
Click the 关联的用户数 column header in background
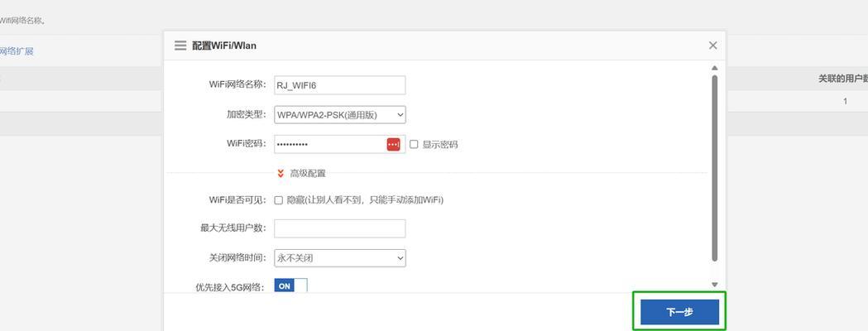pos(842,79)
